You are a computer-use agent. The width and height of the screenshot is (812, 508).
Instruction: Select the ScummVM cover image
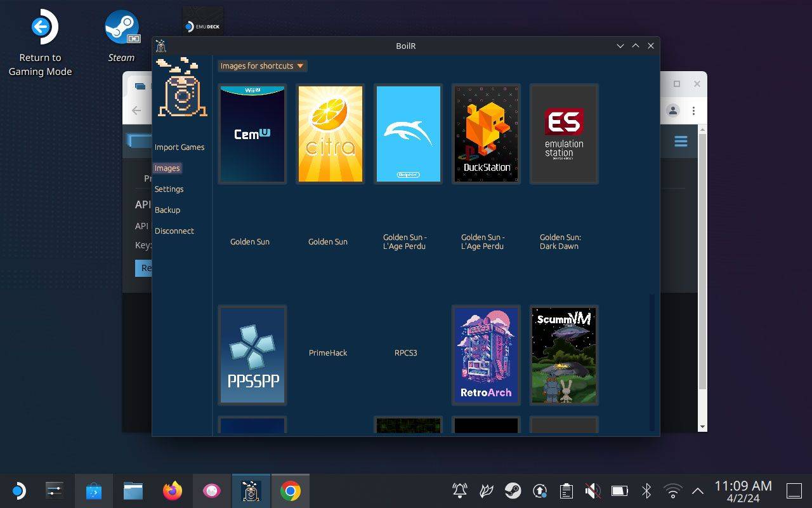[x=564, y=356]
